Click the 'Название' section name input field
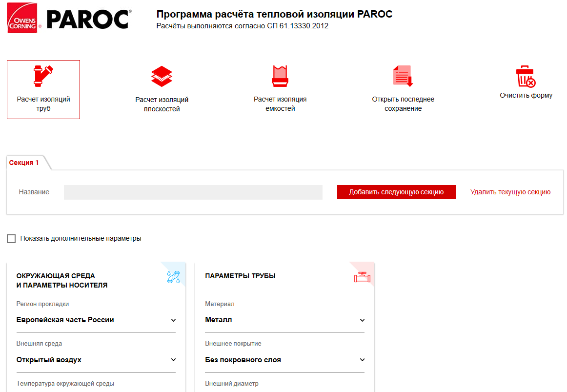 [193, 192]
